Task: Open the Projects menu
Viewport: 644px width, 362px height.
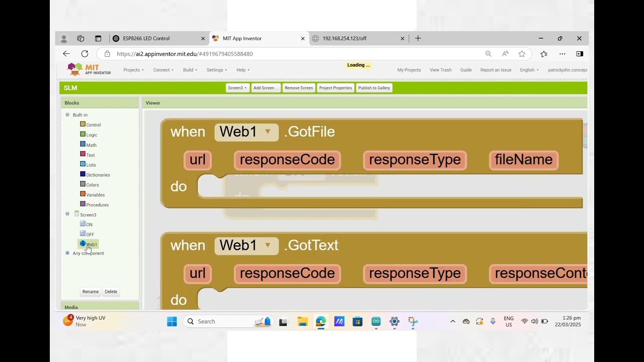Action: click(134, 70)
